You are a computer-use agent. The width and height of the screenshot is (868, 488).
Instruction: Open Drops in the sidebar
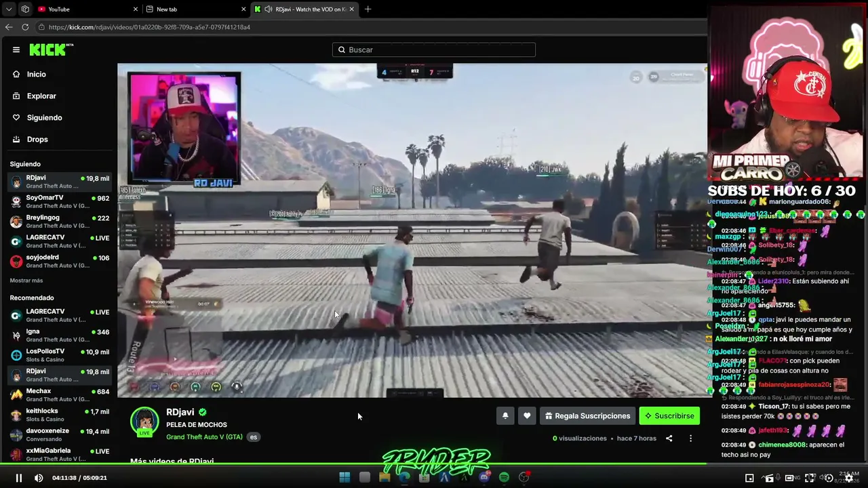37,139
